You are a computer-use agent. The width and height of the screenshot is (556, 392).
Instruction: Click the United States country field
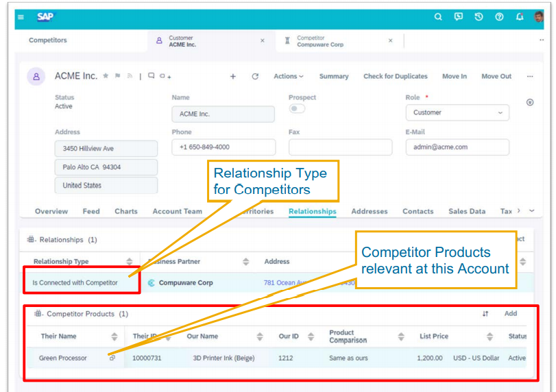106,185
